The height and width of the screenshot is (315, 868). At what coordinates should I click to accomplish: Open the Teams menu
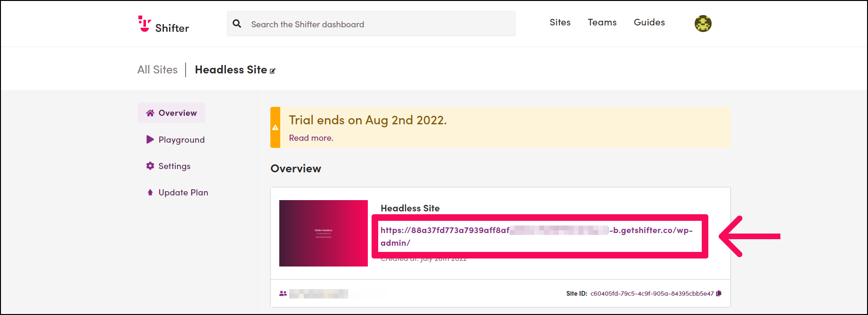[x=602, y=22]
